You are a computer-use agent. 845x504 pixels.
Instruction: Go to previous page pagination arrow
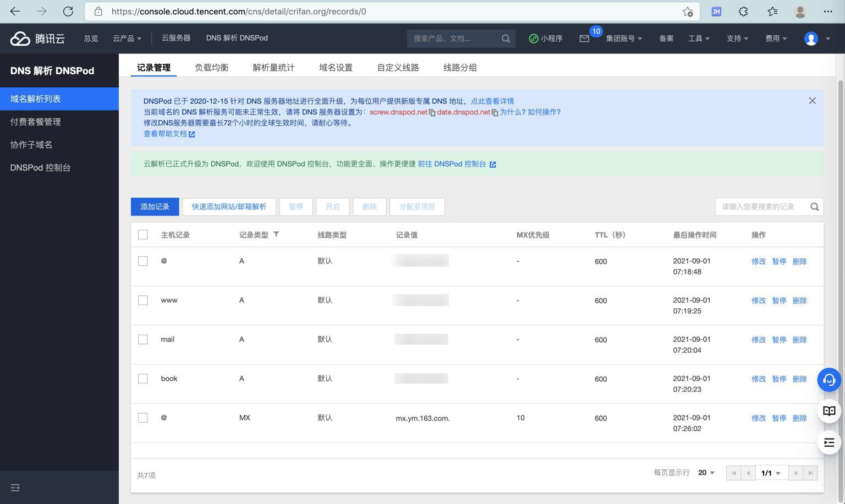748,473
